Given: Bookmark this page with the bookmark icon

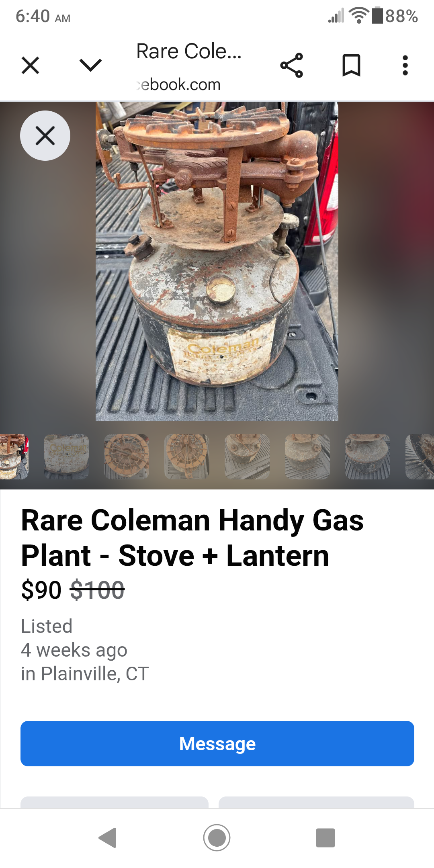Looking at the screenshot, I should (x=351, y=65).
